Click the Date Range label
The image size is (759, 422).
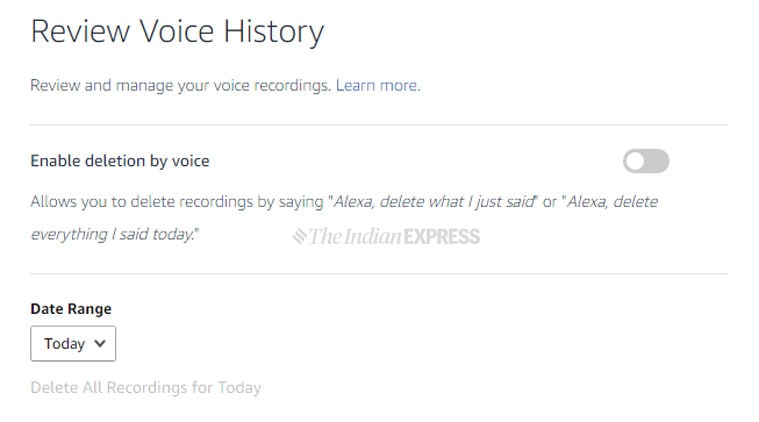71,309
